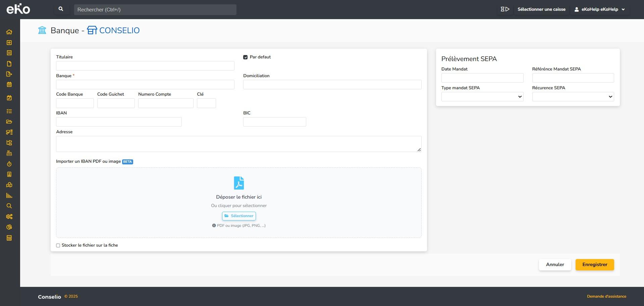Image resolution: width=644 pixels, height=306 pixels.
Task: Open the stopwatch timer sidebar icon
Action: [x=9, y=164]
